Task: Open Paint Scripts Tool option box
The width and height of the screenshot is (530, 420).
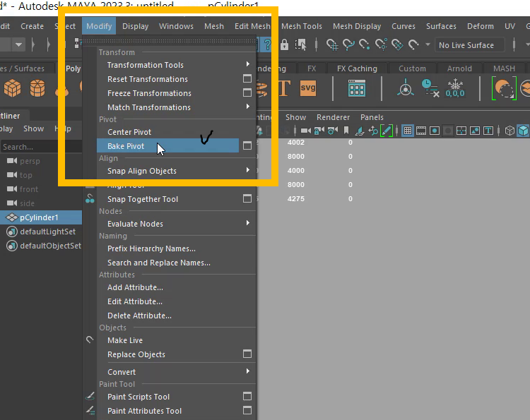Action: coord(247,396)
